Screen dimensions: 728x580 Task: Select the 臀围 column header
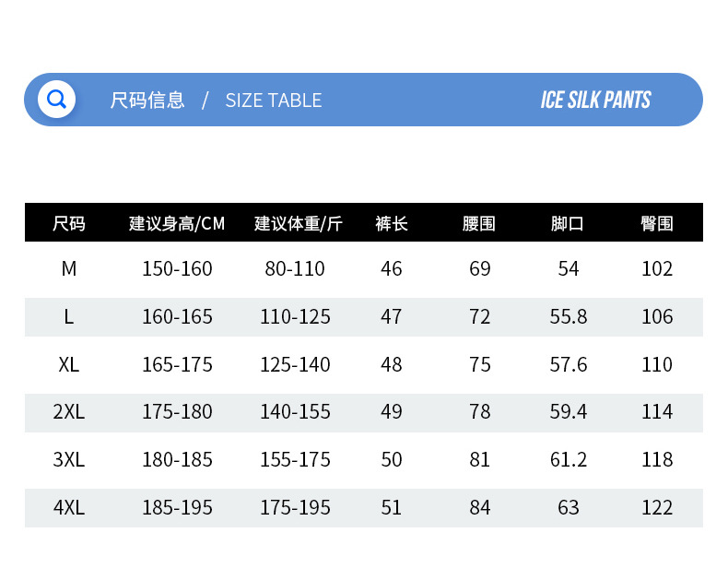[x=657, y=223]
